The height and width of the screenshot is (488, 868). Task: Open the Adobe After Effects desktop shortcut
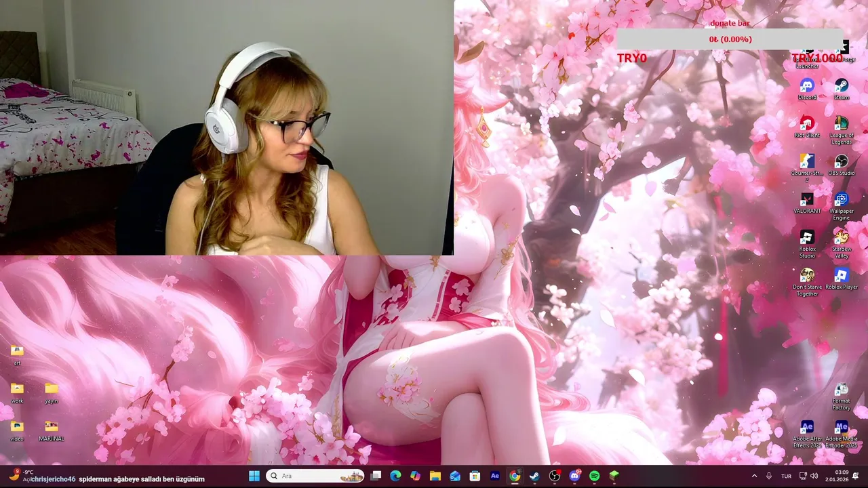coord(807,434)
